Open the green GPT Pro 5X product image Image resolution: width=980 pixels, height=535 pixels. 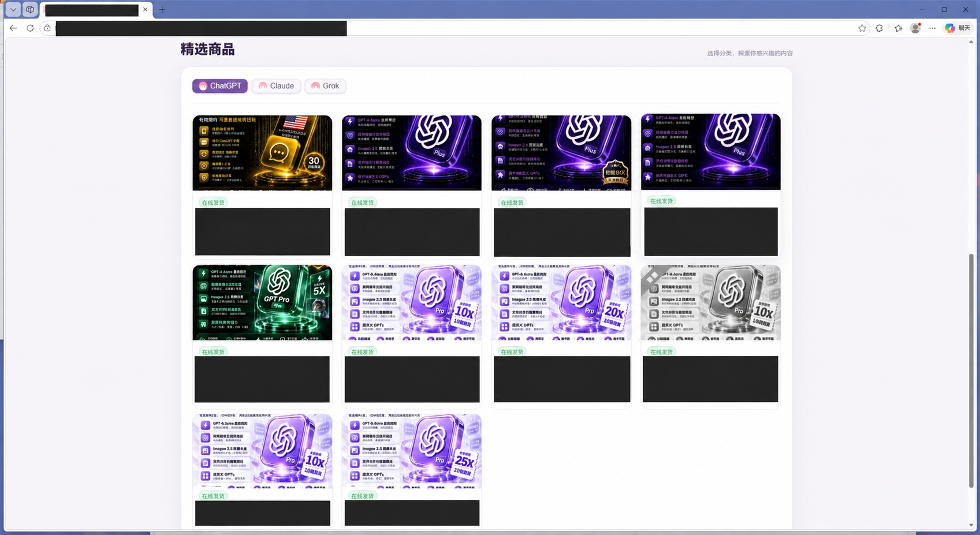pyautogui.click(x=262, y=302)
